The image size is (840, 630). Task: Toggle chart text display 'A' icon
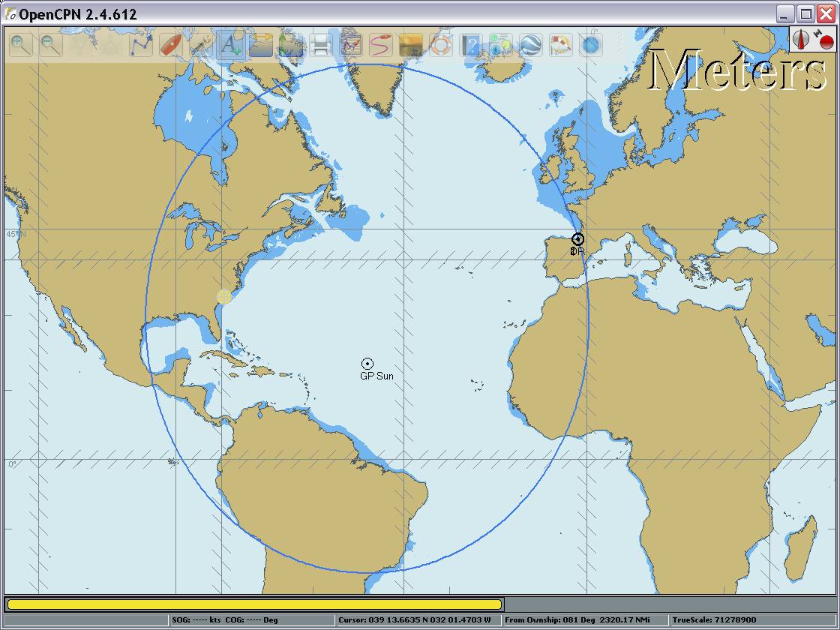pyautogui.click(x=230, y=45)
